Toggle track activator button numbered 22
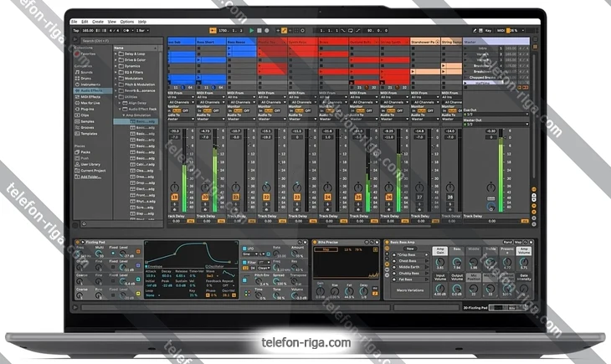Image resolution: width=611 pixels, height=364 pixels. tap(266, 197)
